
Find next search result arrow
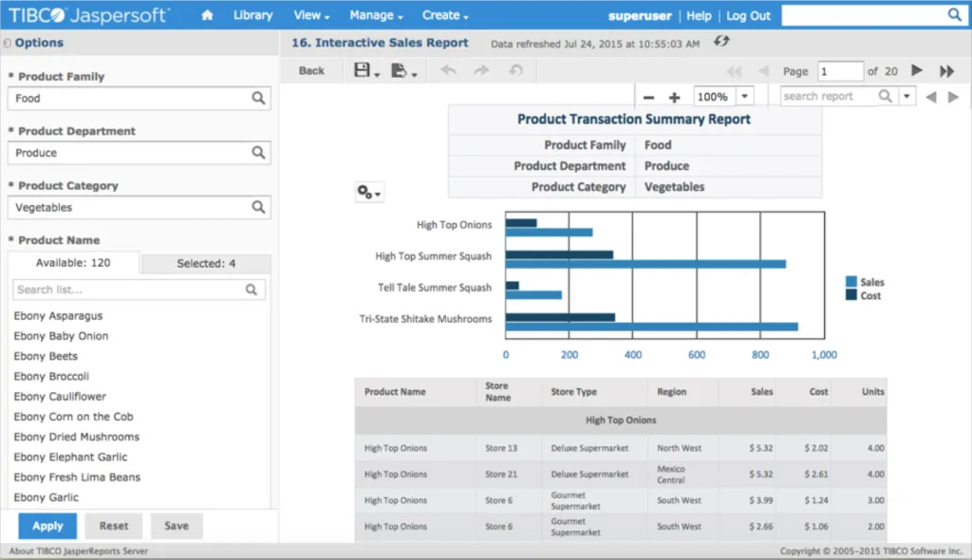pyautogui.click(x=953, y=97)
